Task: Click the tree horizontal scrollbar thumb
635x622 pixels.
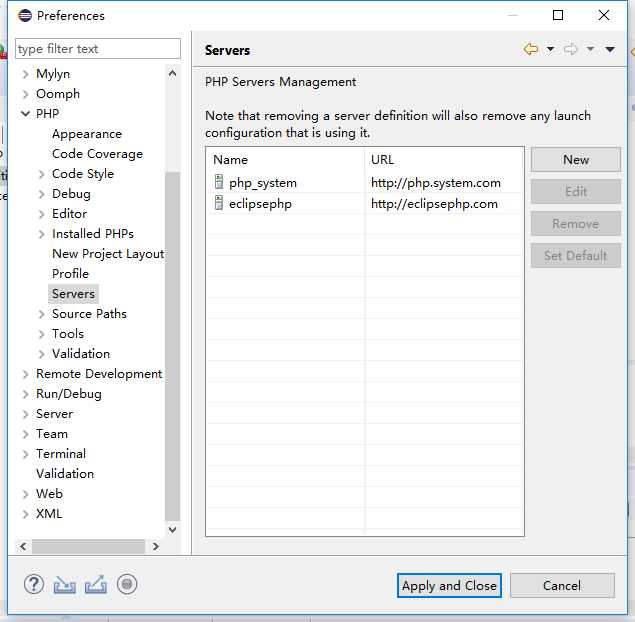Action: pyautogui.click(x=88, y=546)
